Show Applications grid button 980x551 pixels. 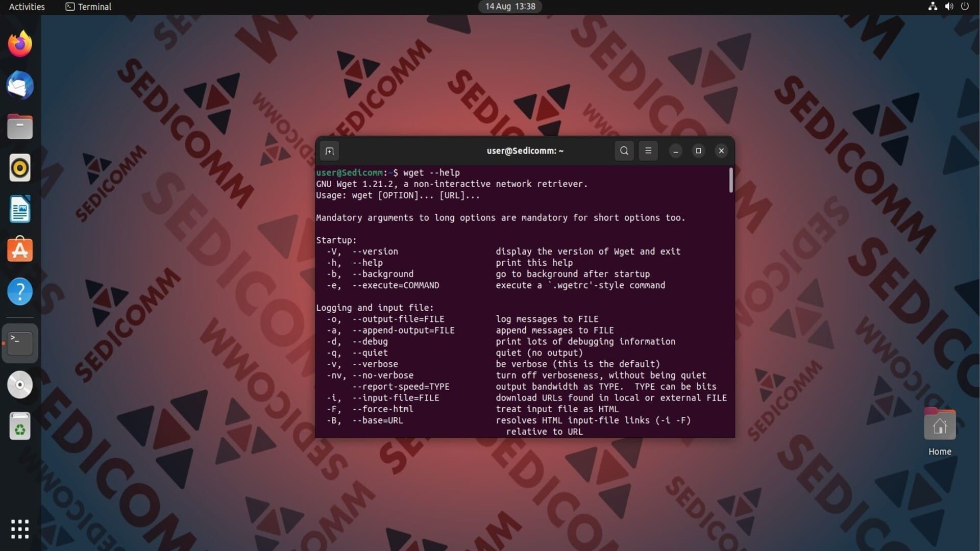(20, 529)
